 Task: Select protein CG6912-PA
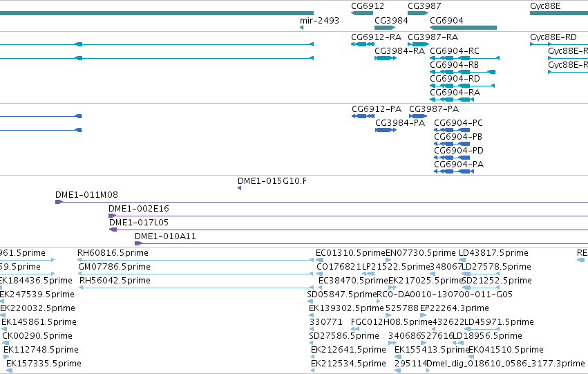pos(377,109)
